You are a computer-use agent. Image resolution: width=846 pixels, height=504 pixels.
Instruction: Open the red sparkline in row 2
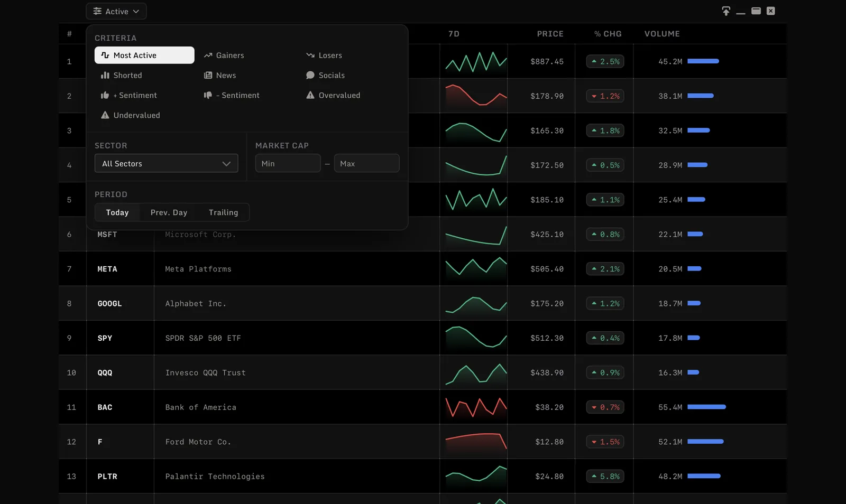[476, 96]
